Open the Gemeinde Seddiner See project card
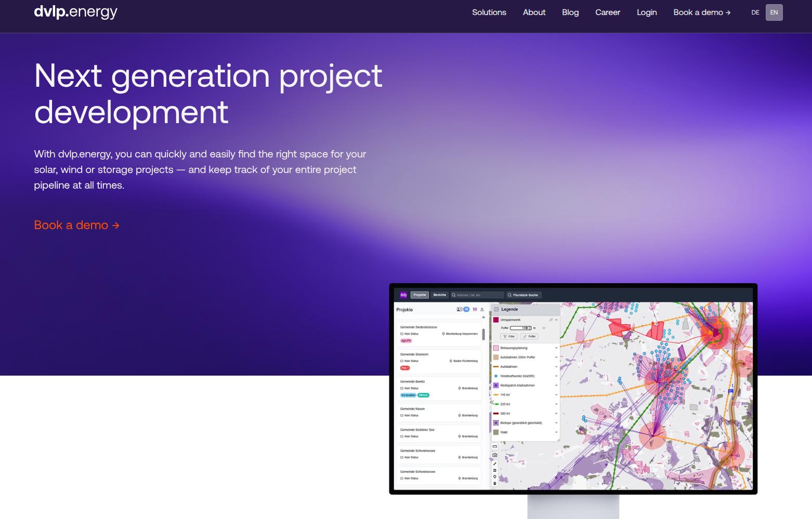812x519 pixels. (x=439, y=433)
